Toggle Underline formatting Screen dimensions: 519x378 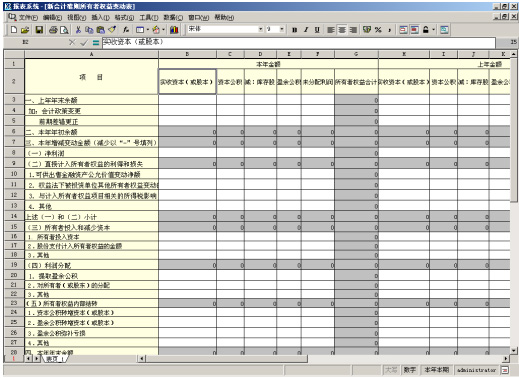click(317, 30)
